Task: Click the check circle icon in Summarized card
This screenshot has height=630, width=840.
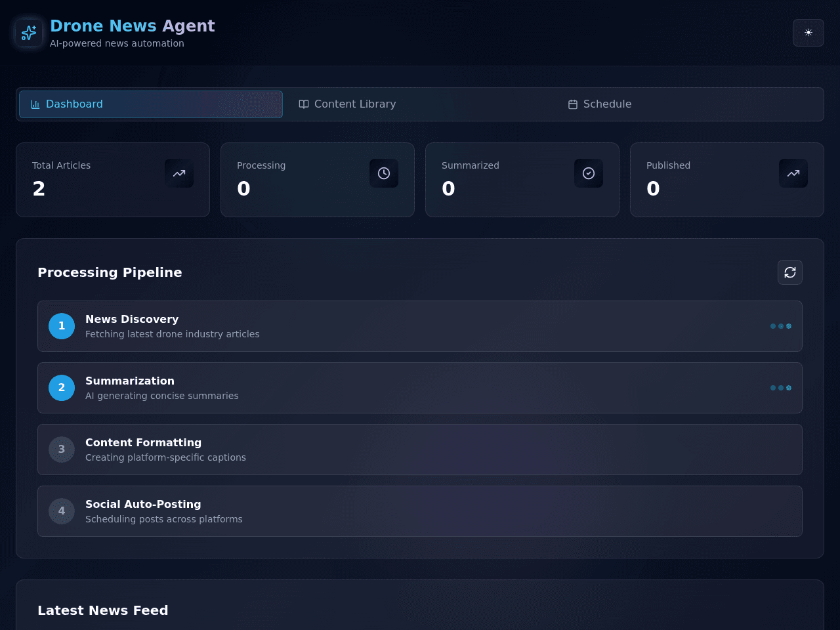Action: click(x=589, y=173)
